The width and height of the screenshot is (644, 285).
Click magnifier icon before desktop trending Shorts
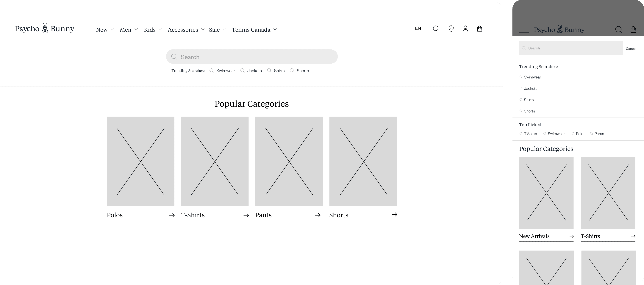pos(292,71)
